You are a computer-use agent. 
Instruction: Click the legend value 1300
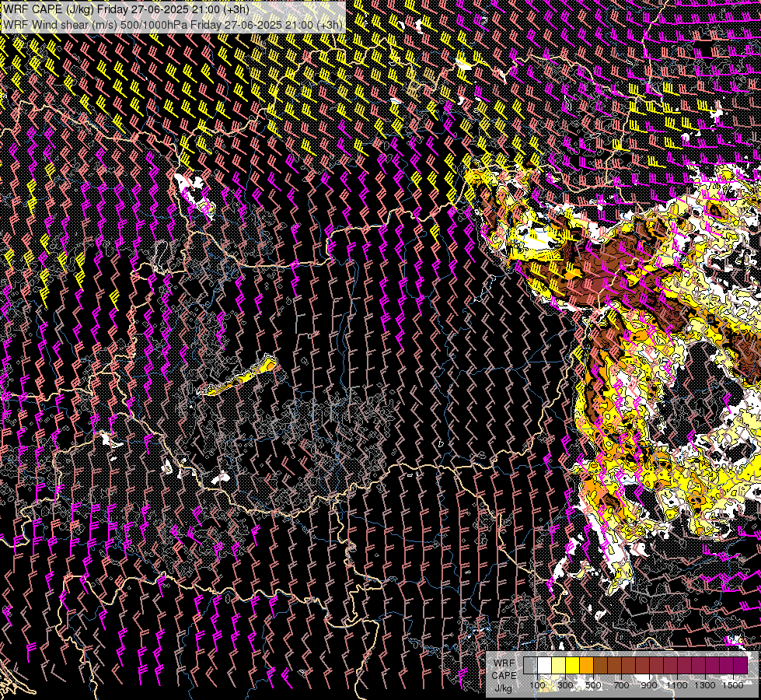pyautogui.click(x=705, y=685)
